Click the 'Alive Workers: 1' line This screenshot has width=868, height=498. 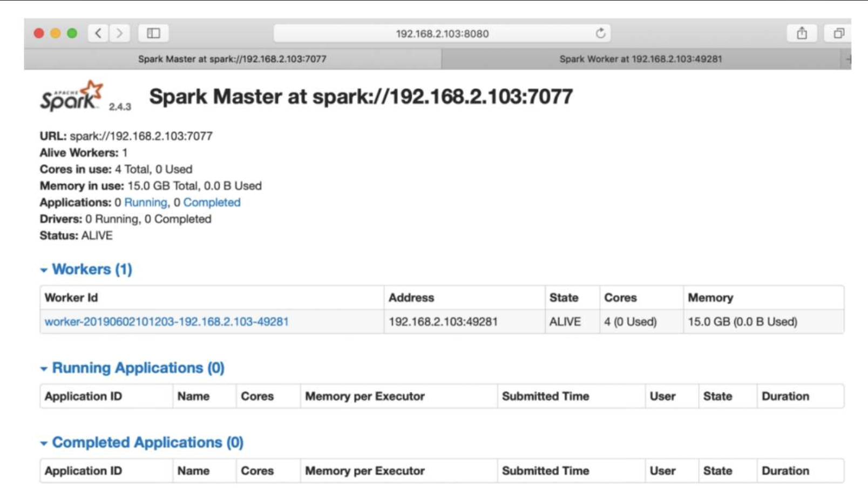click(x=84, y=153)
